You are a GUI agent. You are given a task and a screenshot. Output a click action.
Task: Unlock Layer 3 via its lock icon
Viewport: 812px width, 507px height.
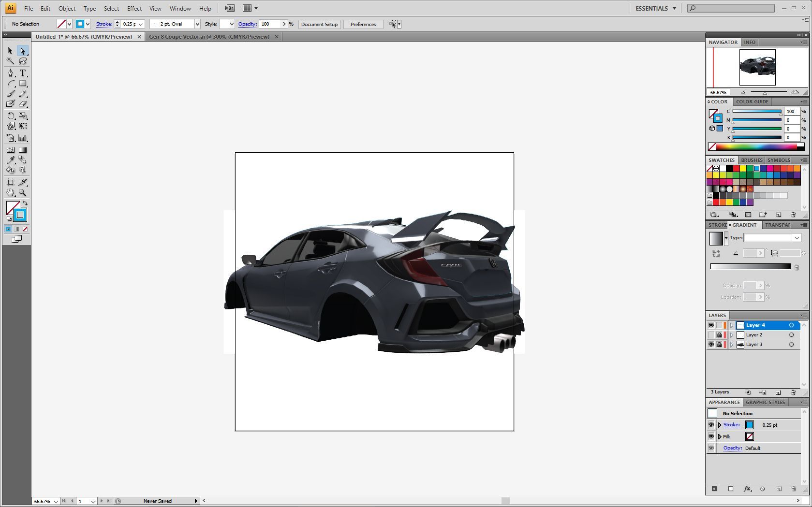719,345
